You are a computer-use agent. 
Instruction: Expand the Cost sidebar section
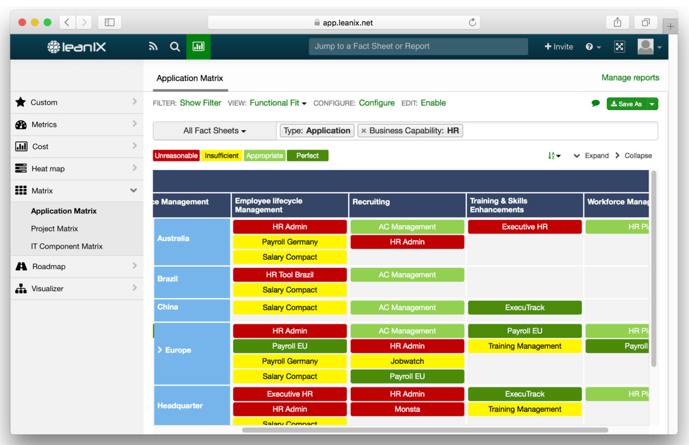click(x=134, y=146)
